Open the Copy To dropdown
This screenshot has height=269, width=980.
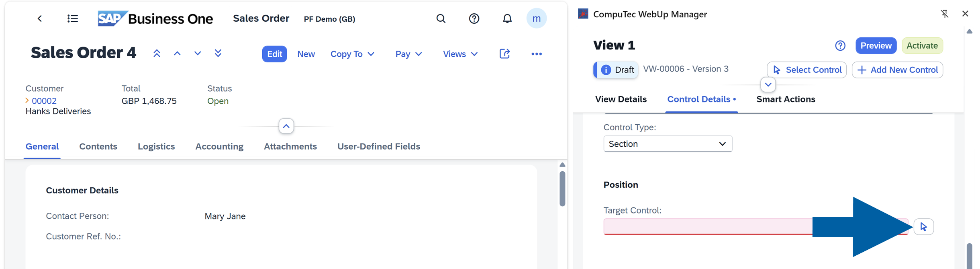pos(352,54)
